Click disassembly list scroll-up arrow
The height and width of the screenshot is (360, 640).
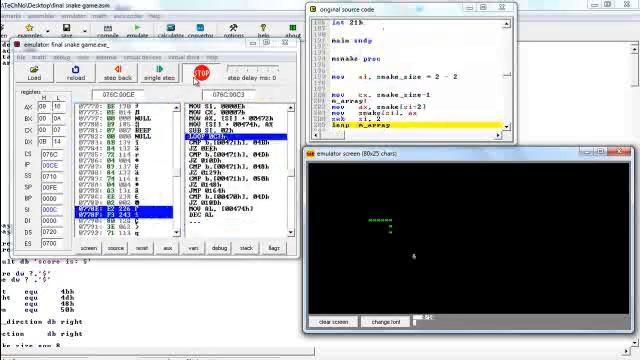291,108
